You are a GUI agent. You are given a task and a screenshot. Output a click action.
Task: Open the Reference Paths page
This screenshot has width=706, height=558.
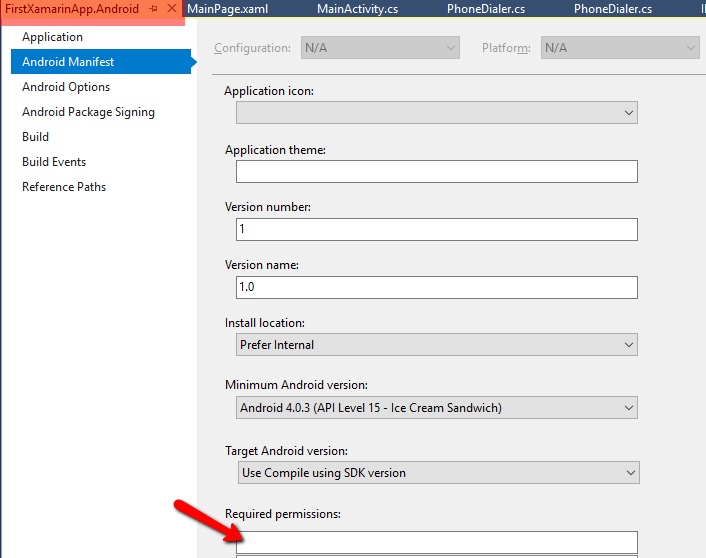[x=64, y=187]
